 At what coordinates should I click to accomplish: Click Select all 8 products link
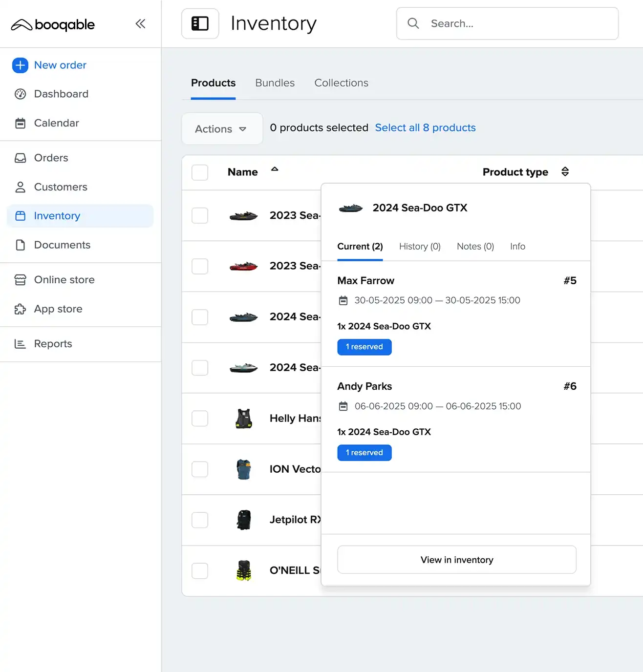click(x=425, y=128)
